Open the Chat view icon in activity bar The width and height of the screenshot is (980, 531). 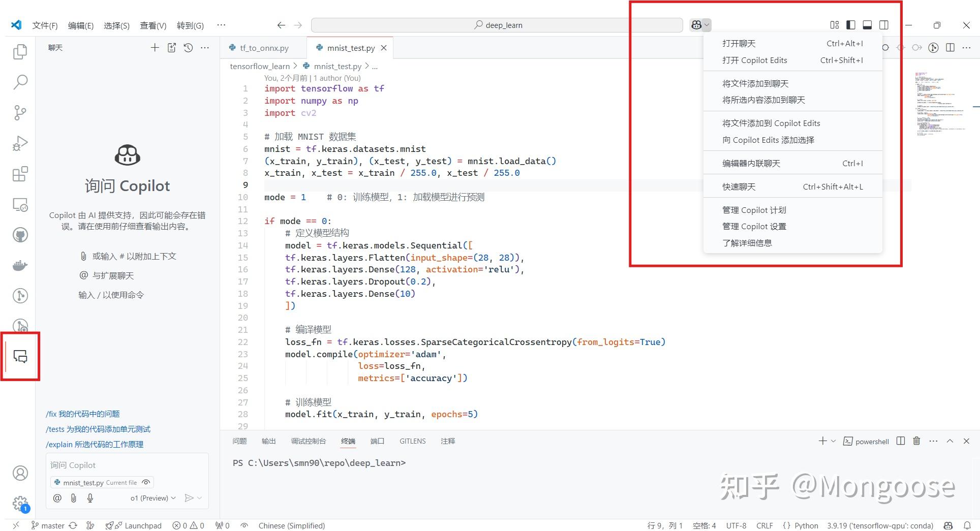coord(20,357)
